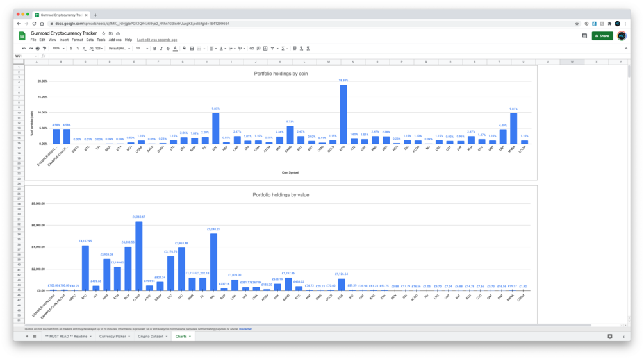Open the Format menu
The image size is (644, 359).
[77, 40]
